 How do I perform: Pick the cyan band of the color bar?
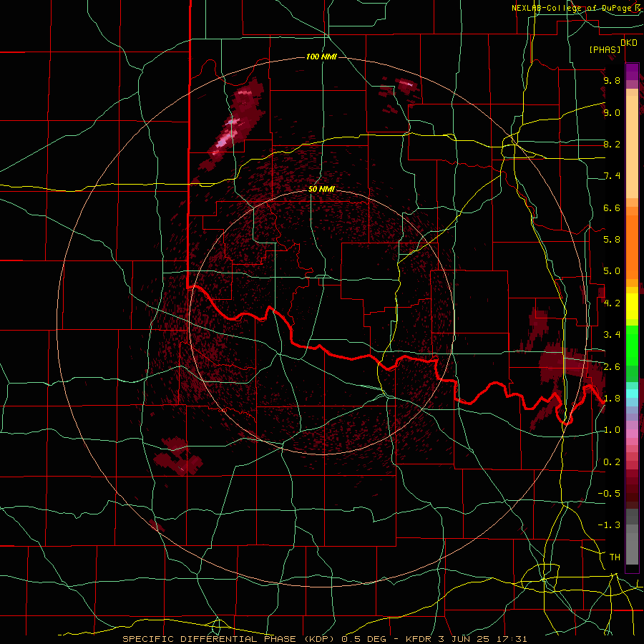pyautogui.click(x=632, y=393)
